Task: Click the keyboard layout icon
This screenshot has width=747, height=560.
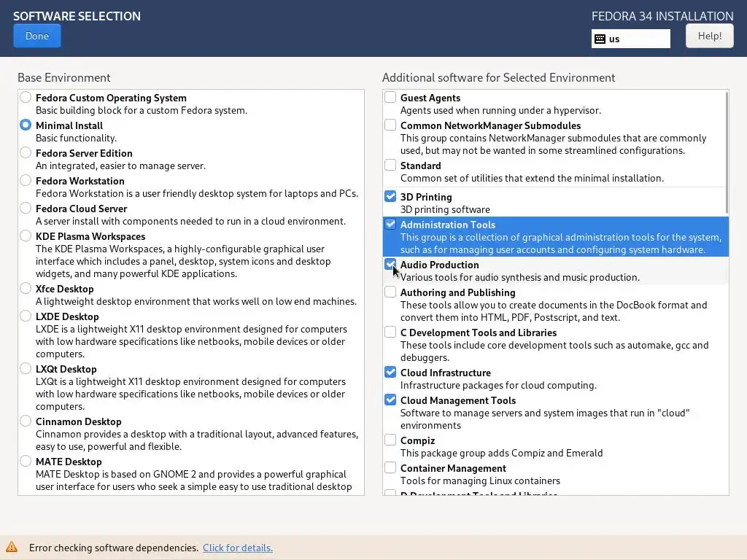Action: [x=600, y=39]
